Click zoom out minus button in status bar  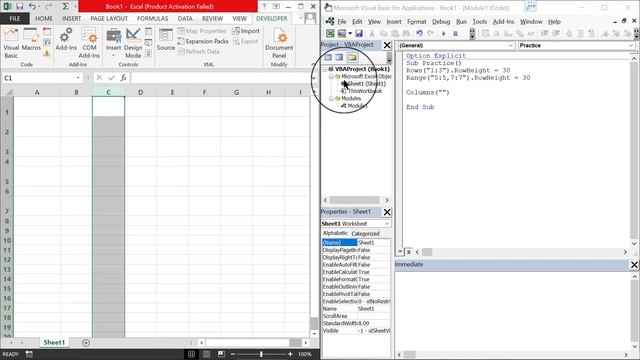pos(233,354)
